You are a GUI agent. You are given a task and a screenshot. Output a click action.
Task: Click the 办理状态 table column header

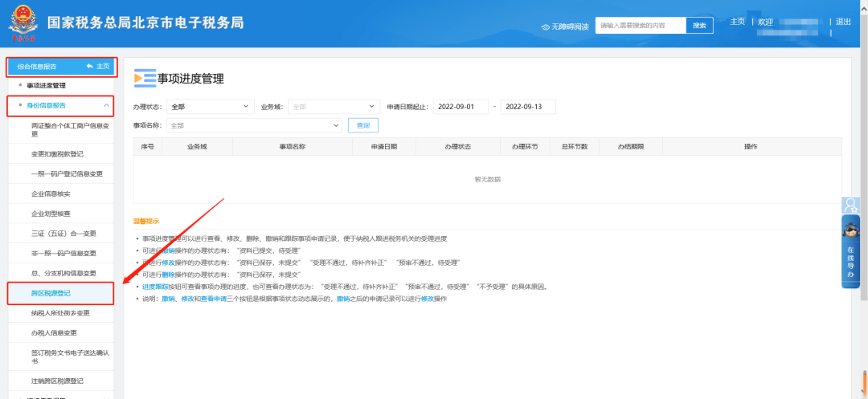(x=457, y=146)
